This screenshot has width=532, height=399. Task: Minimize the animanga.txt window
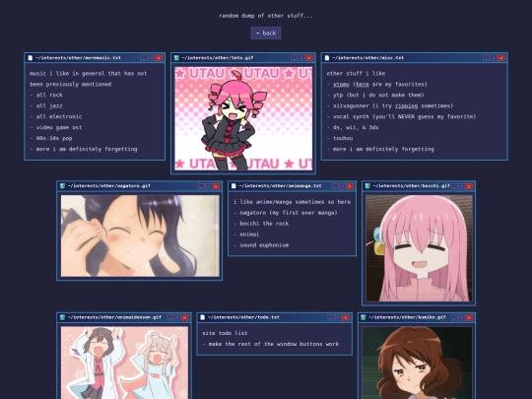[x=335, y=186]
